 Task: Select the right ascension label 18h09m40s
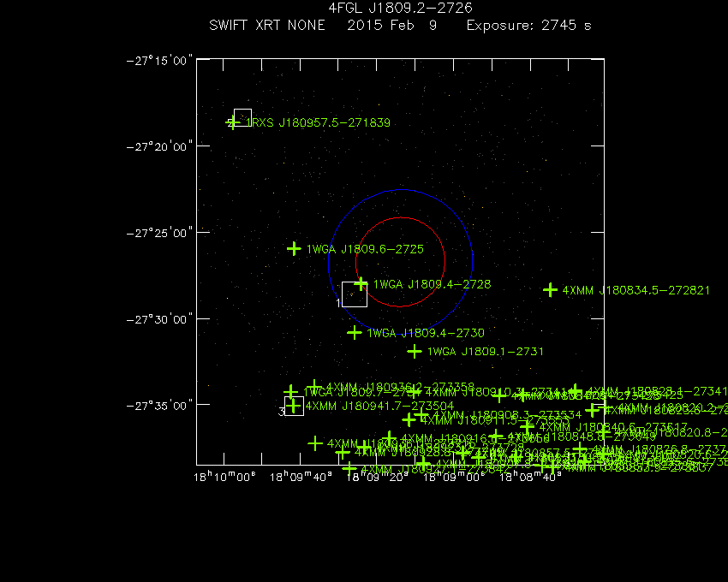coord(301,477)
